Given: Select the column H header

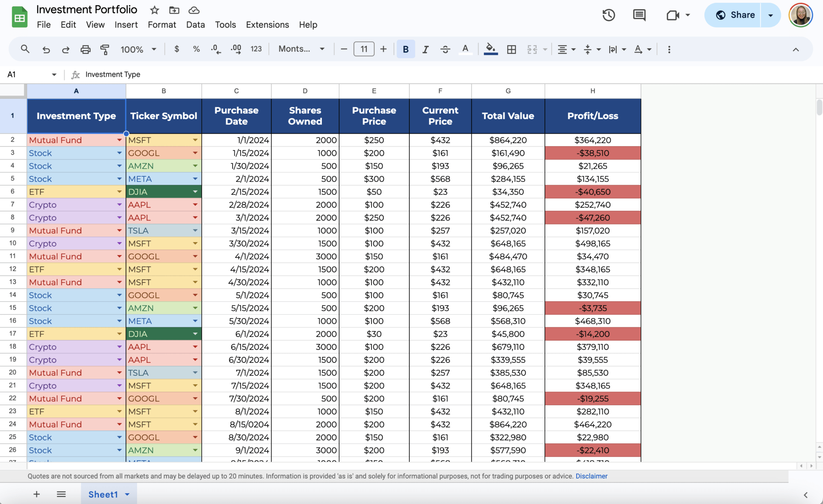Looking at the screenshot, I should coord(593,91).
